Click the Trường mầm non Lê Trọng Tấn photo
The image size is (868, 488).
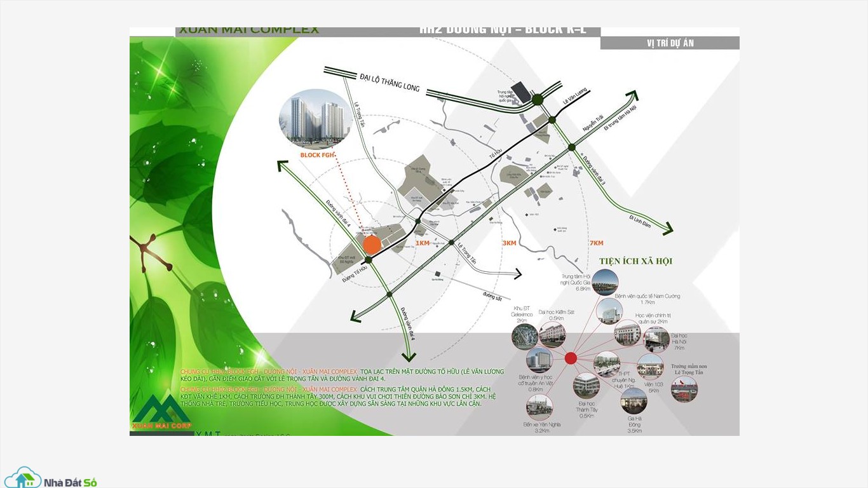(x=684, y=389)
